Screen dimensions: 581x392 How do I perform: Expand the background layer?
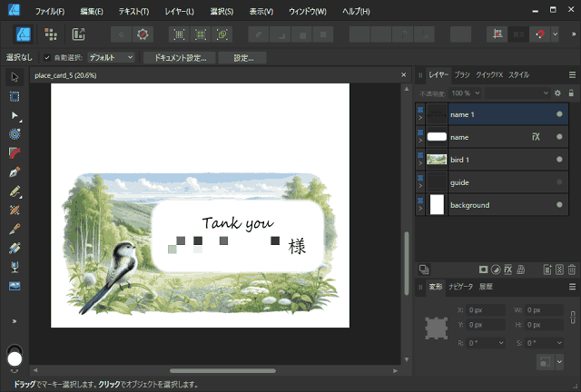(420, 209)
